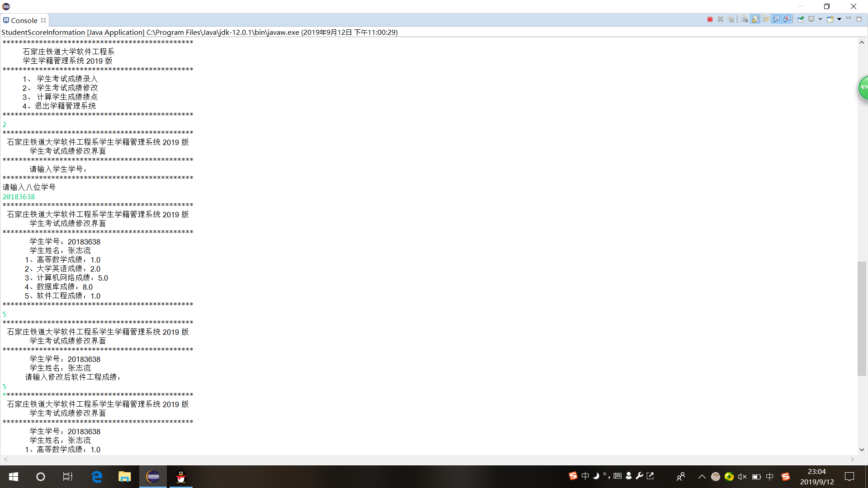Expand Display Selected Console dropdown arrow
Viewport: 868px width, 488px height.
[x=820, y=19]
